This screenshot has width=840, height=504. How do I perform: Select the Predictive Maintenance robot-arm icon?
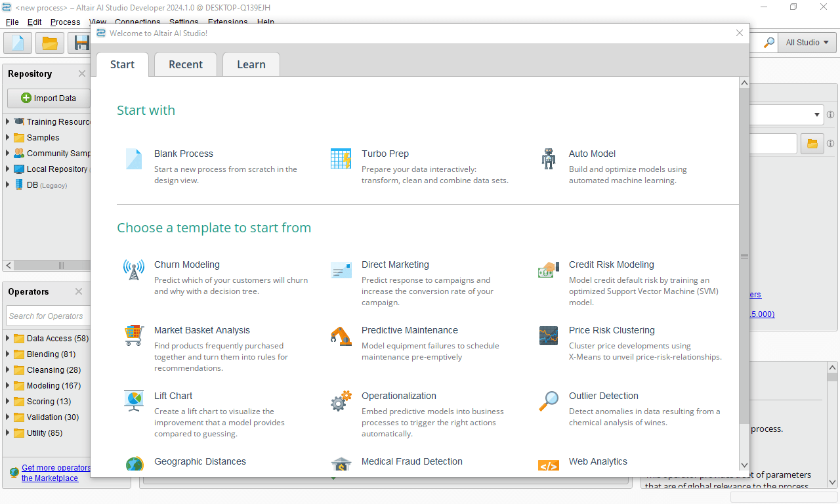click(341, 335)
